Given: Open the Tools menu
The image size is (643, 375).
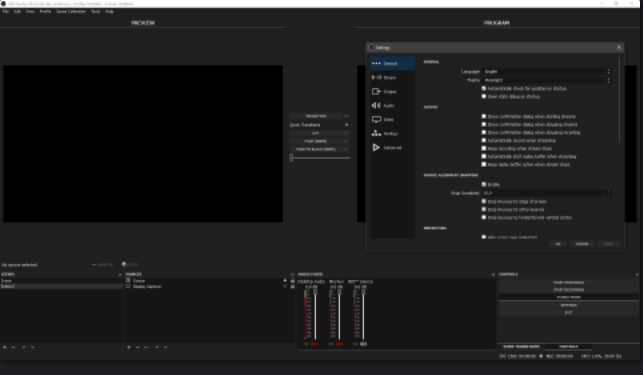Looking at the screenshot, I should coord(96,11).
